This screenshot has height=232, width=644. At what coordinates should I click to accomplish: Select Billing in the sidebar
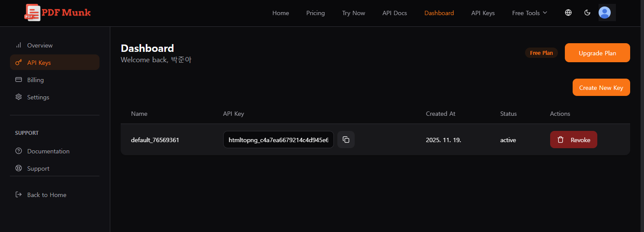(x=35, y=80)
